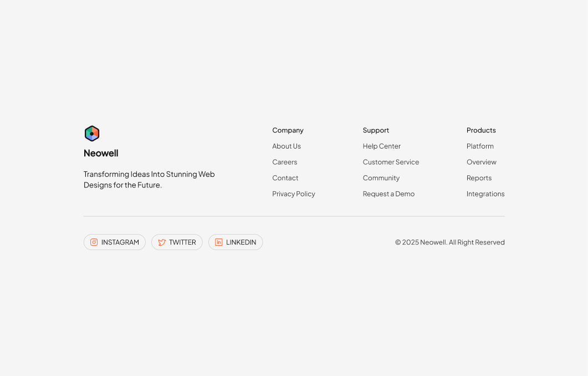Click the Products column heading
The width and height of the screenshot is (588, 376).
point(481,130)
